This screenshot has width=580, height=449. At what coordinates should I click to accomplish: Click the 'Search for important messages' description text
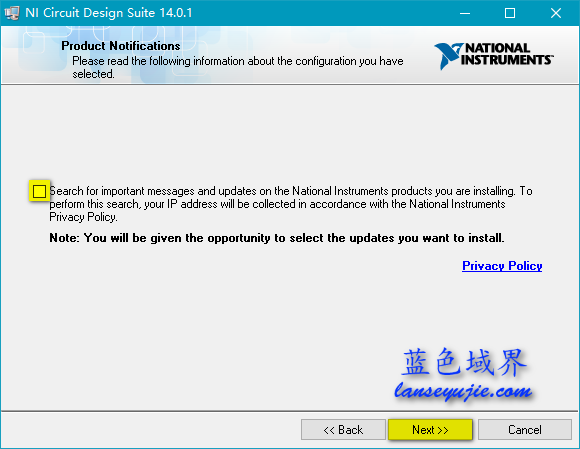tap(291, 204)
